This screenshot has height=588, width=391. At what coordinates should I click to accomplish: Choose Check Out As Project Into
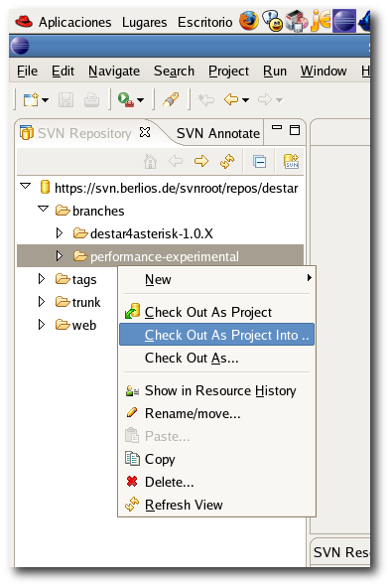tap(217, 335)
